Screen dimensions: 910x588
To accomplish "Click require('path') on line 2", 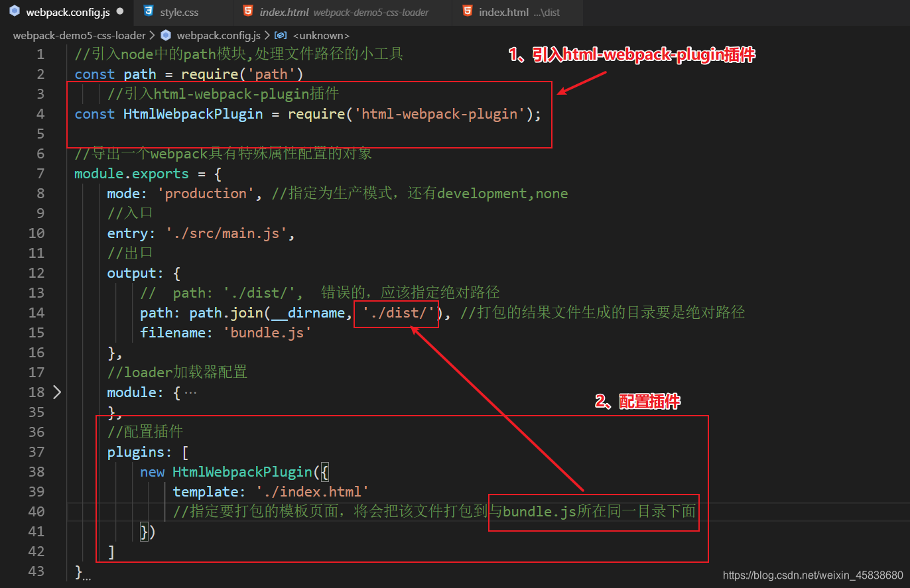I will pos(242,74).
